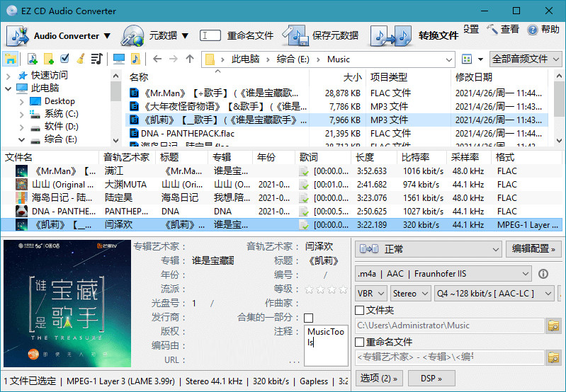Click the playlist music note icon

[x=96, y=59]
